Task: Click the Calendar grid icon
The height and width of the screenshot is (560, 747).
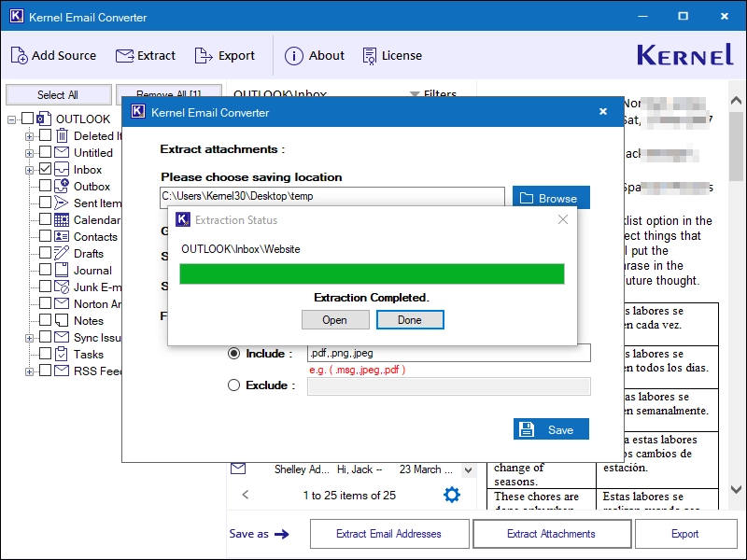Action: pos(62,219)
